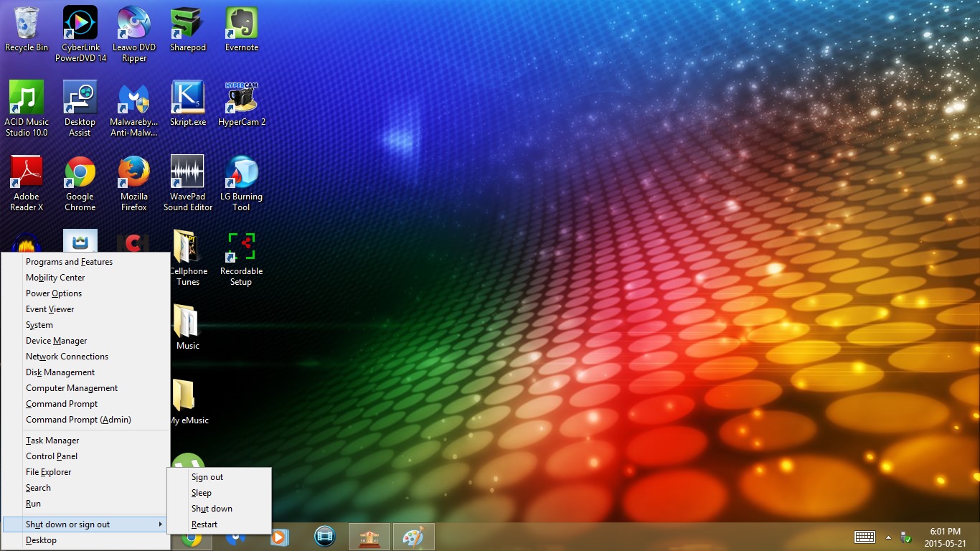Open Device Manager
Screen dimensions: 980x551
point(86,341)
